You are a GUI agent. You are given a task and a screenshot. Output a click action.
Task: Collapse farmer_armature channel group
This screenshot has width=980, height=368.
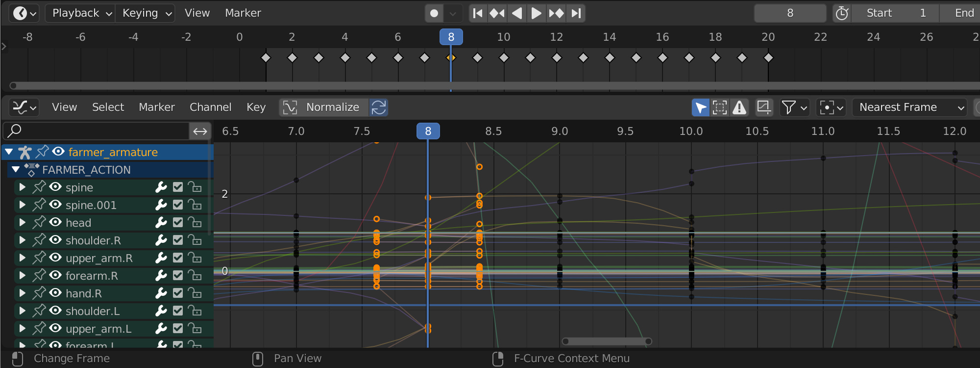(9, 152)
